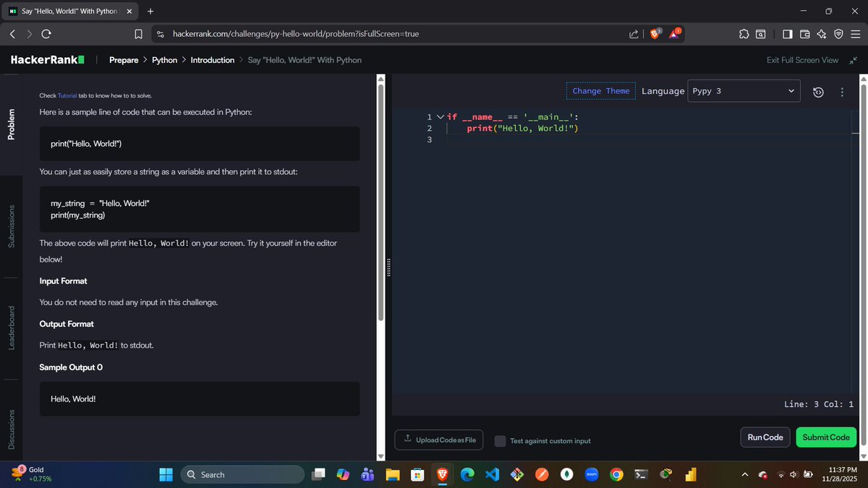
Task: Open the Brave VPN shield toggle
Action: pyautogui.click(x=838, y=33)
